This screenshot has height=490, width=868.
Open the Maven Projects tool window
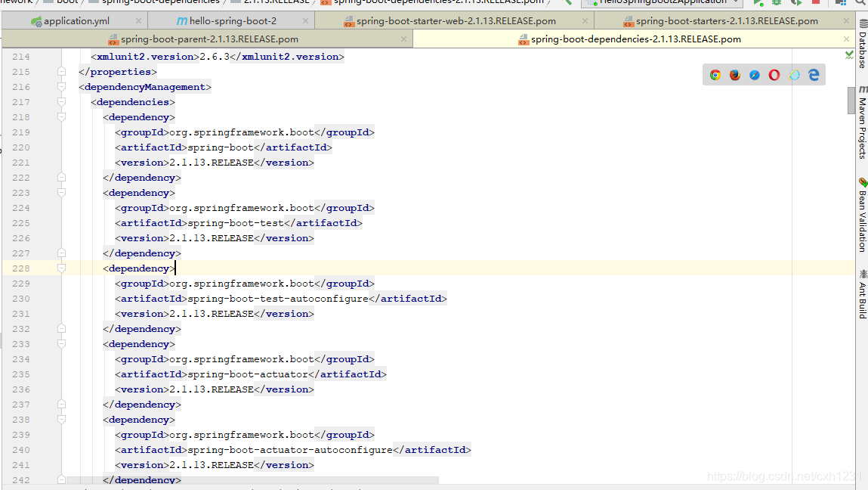click(x=863, y=122)
